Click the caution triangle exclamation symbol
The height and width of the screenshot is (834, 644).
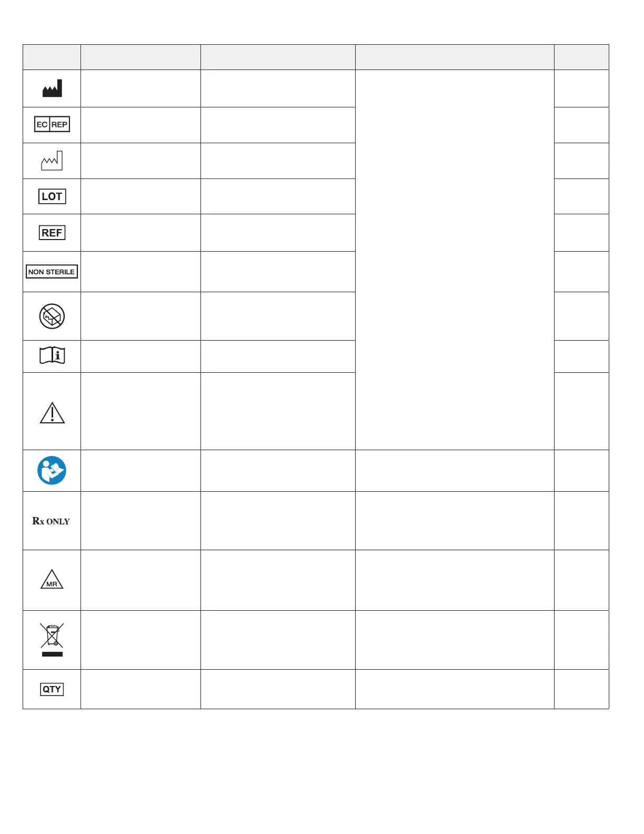[52, 413]
